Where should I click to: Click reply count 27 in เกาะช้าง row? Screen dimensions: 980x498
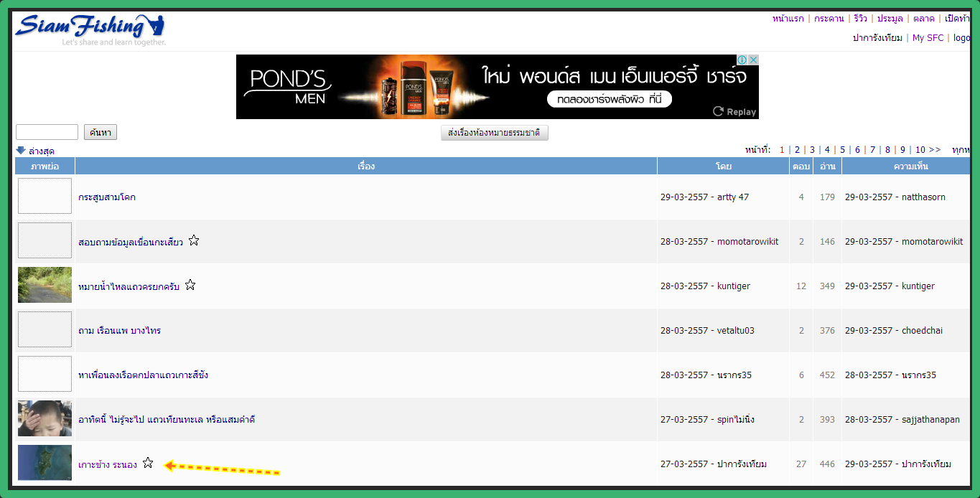(x=801, y=464)
